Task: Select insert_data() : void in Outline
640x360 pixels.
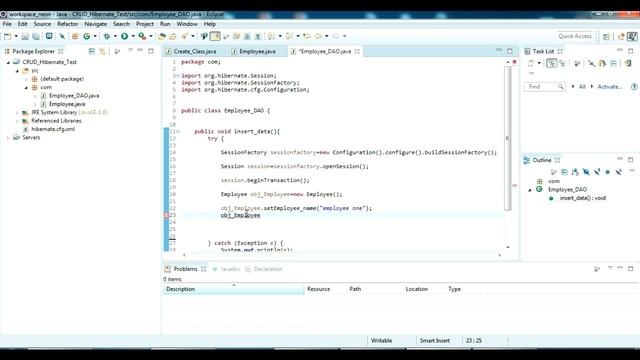Action: 582,198
